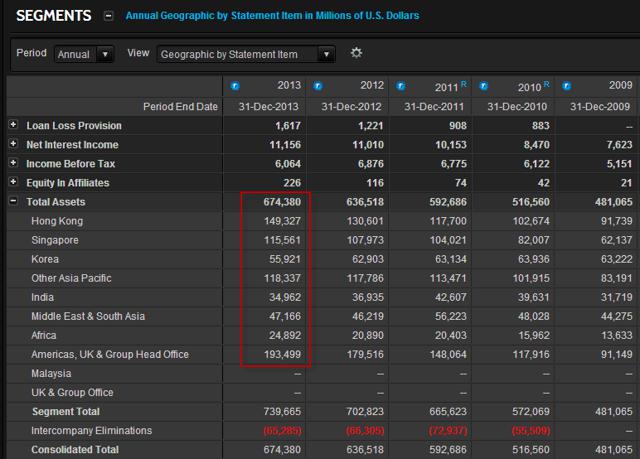Screen dimensions: 640x459
Task: Click the blue info icon beside 2012
Action: point(318,86)
